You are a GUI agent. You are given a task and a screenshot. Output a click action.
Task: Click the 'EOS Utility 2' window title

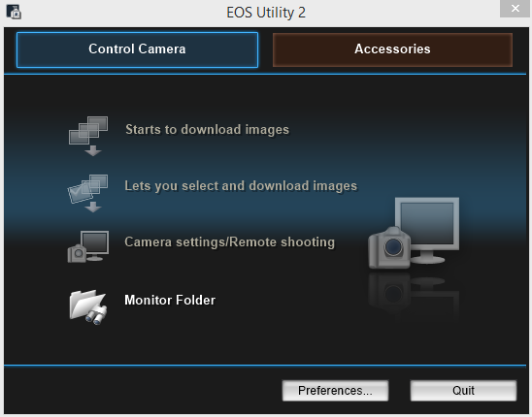point(266,13)
